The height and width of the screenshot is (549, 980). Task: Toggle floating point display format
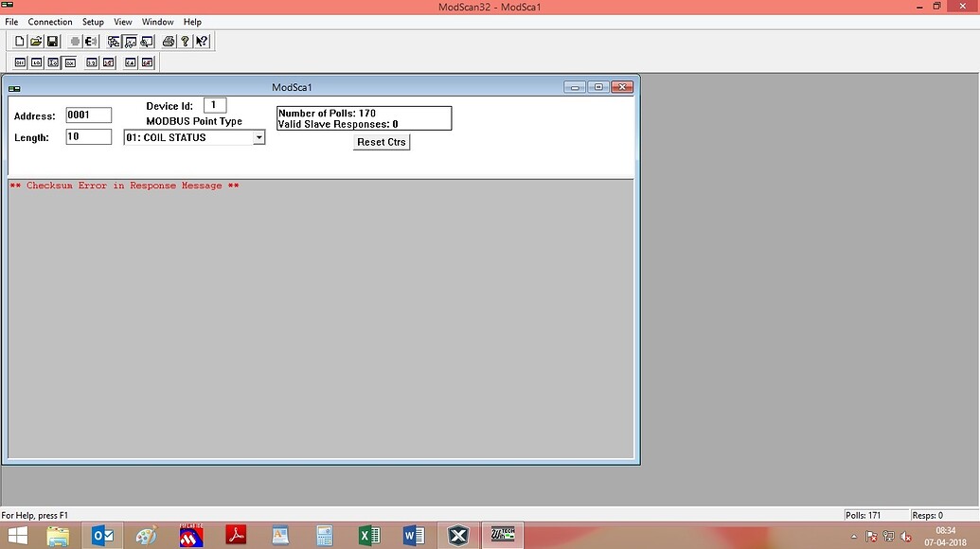point(91,62)
